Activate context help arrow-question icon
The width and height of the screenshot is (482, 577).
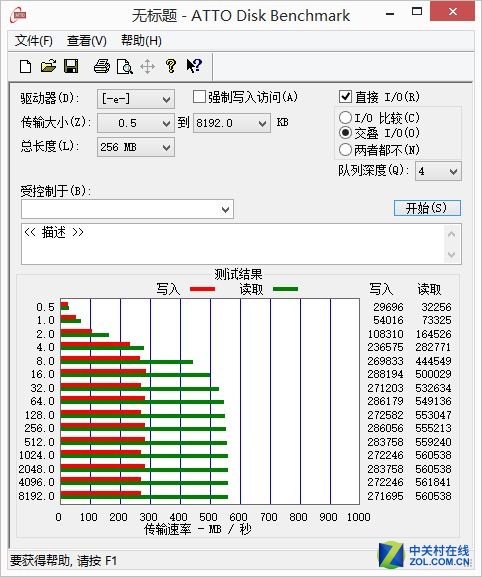pyautogui.click(x=194, y=66)
